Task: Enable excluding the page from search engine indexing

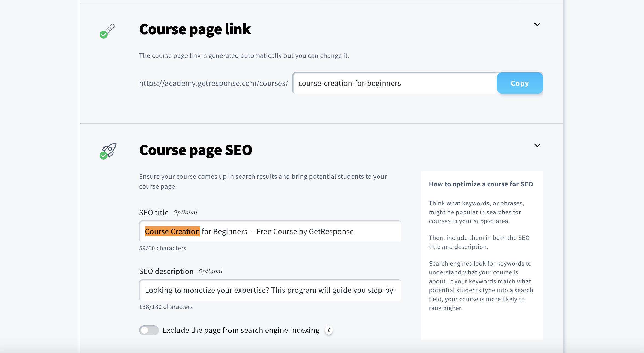Action: click(149, 330)
